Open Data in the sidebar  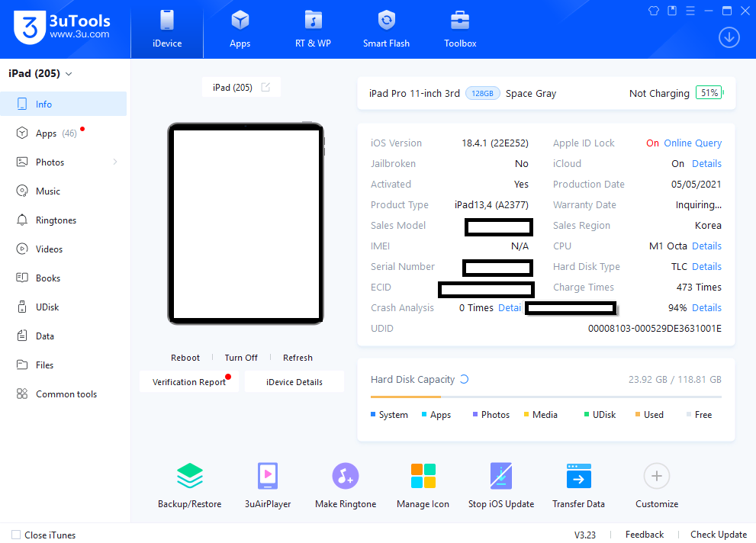coord(63,336)
